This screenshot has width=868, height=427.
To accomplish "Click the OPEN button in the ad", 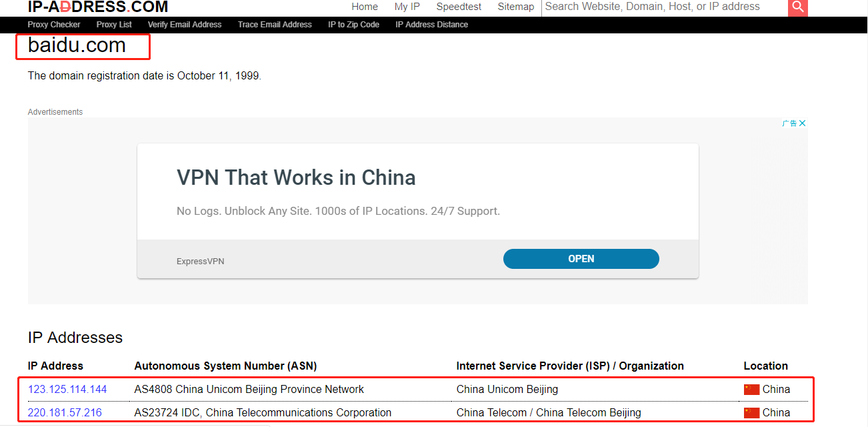I will 581,259.
